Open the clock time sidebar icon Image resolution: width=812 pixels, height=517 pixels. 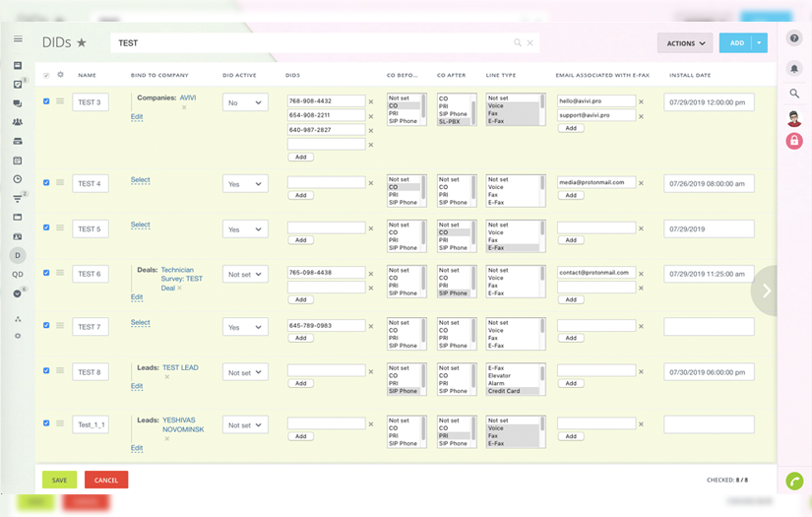click(18, 179)
